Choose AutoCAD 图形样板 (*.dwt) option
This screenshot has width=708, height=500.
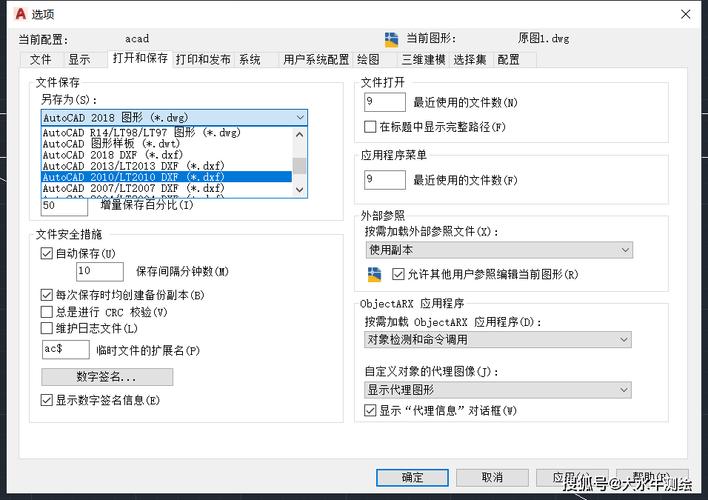166,144
